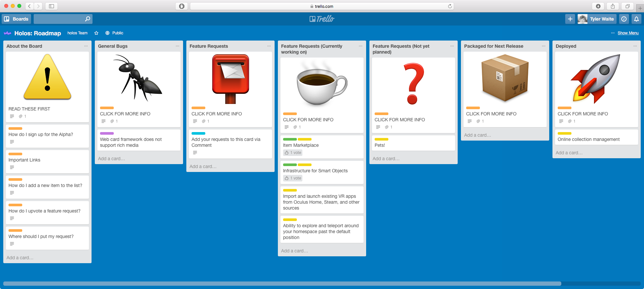Viewport: 644px width, 289px height.
Task: Open the Boards menu button
Action: pyautogui.click(x=16, y=19)
